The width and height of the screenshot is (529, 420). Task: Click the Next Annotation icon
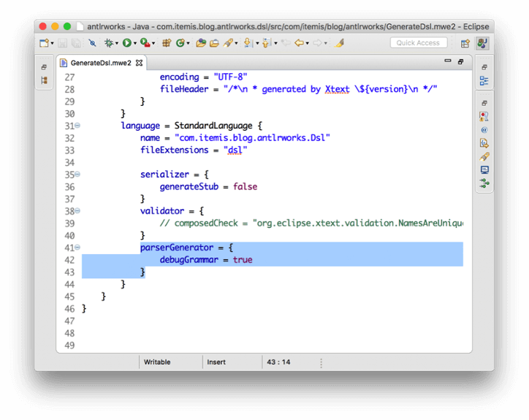(248, 43)
